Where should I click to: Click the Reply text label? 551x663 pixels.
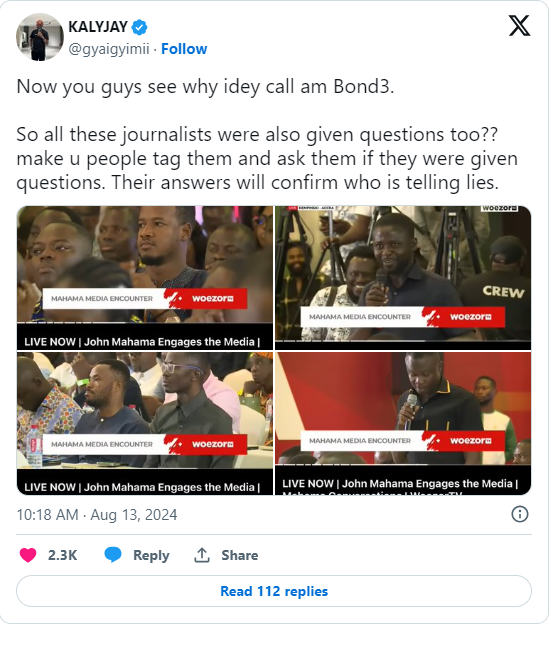pos(151,555)
